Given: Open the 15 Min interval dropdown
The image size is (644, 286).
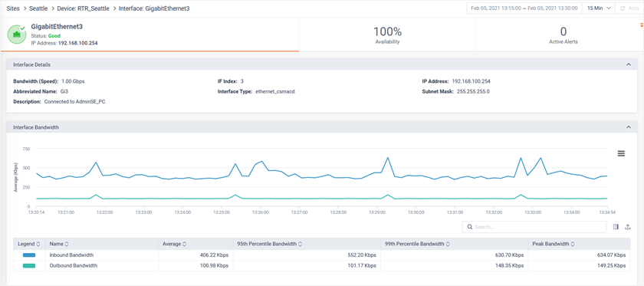Looking at the screenshot, I should tap(600, 8).
